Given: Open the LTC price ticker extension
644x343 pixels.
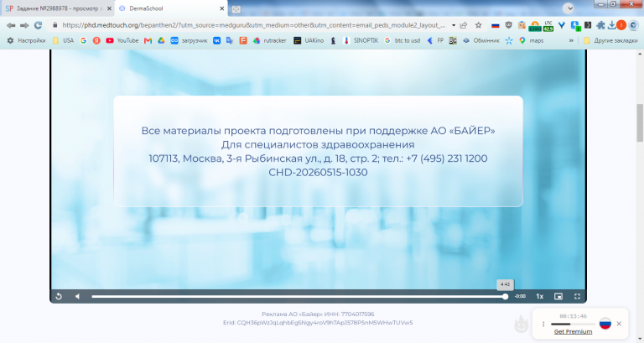Looking at the screenshot, I should 548,26.
